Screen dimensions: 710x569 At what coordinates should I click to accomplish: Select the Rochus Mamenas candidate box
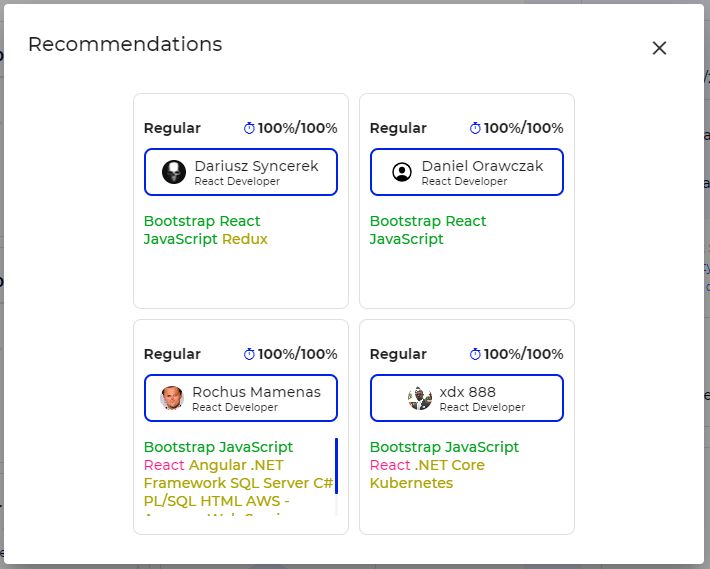pyautogui.click(x=241, y=398)
